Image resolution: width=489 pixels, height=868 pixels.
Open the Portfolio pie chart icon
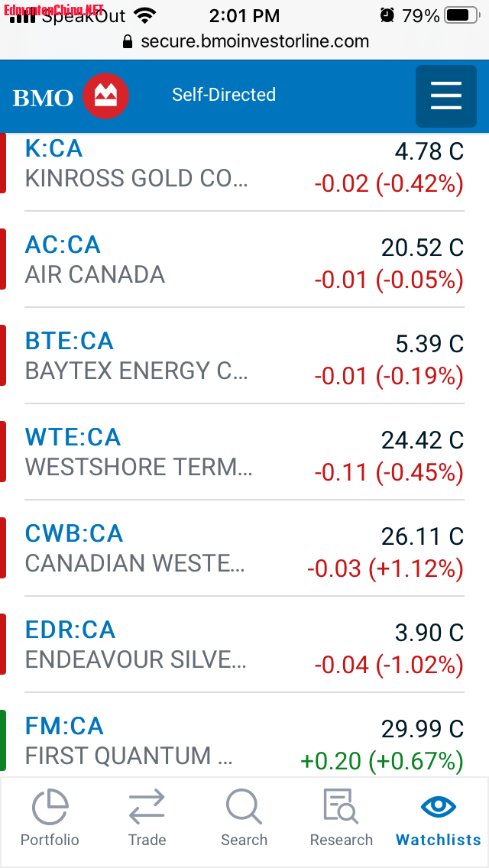tap(50, 808)
